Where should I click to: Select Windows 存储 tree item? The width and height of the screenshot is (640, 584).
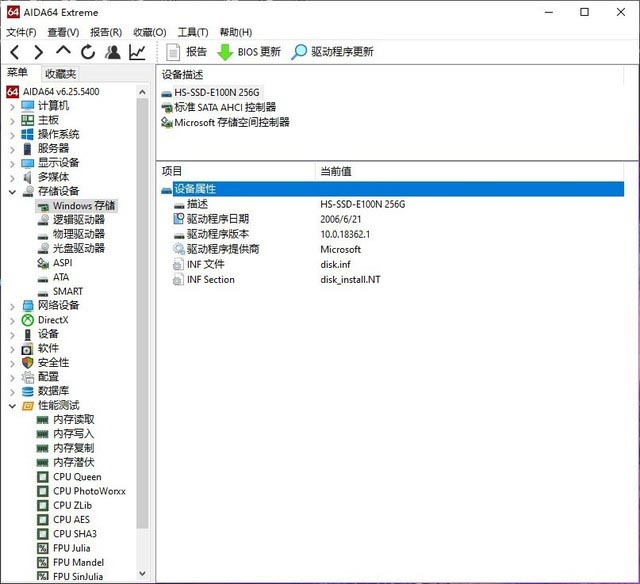click(77, 206)
